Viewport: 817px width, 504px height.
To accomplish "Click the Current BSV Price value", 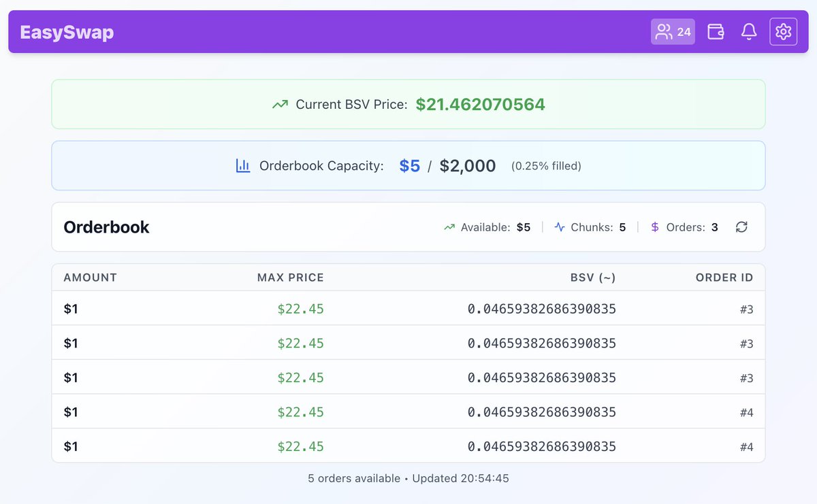I will (480, 104).
